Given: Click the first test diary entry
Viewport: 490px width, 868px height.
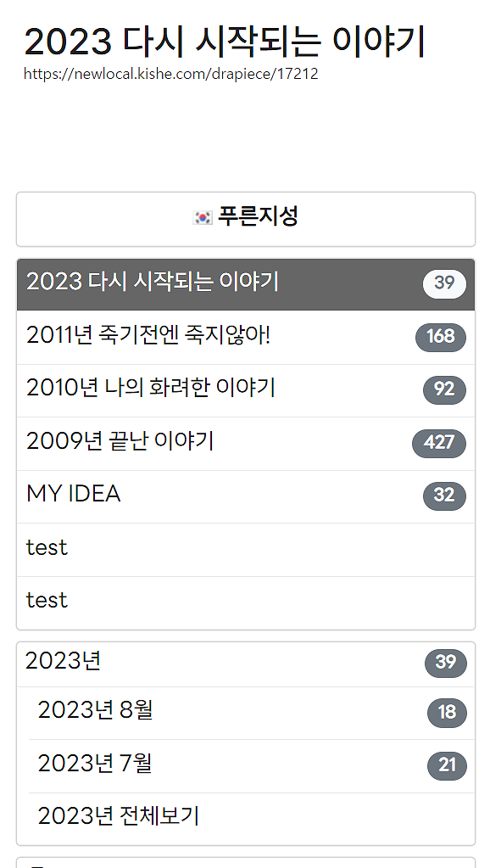Looking at the screenshot, I should (246, 550).
